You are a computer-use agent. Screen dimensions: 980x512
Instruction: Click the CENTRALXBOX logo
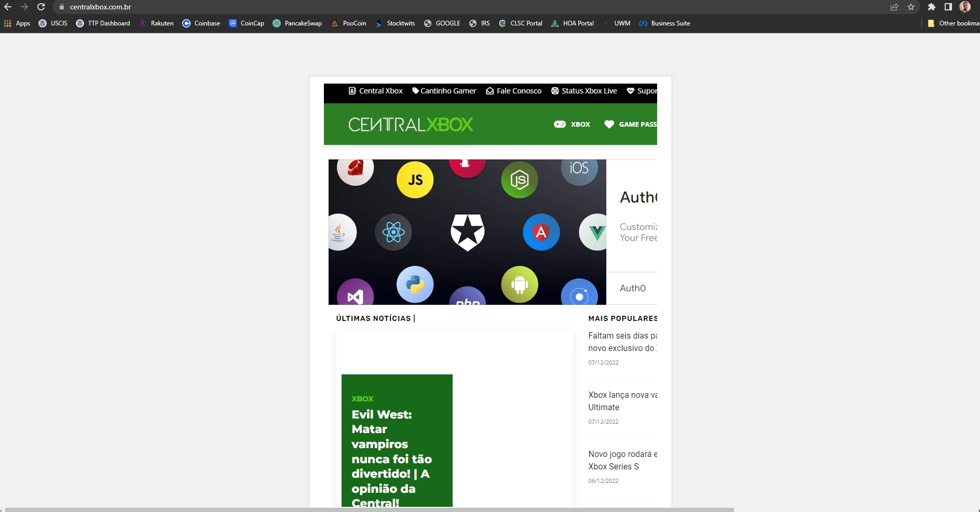point(411,125)
